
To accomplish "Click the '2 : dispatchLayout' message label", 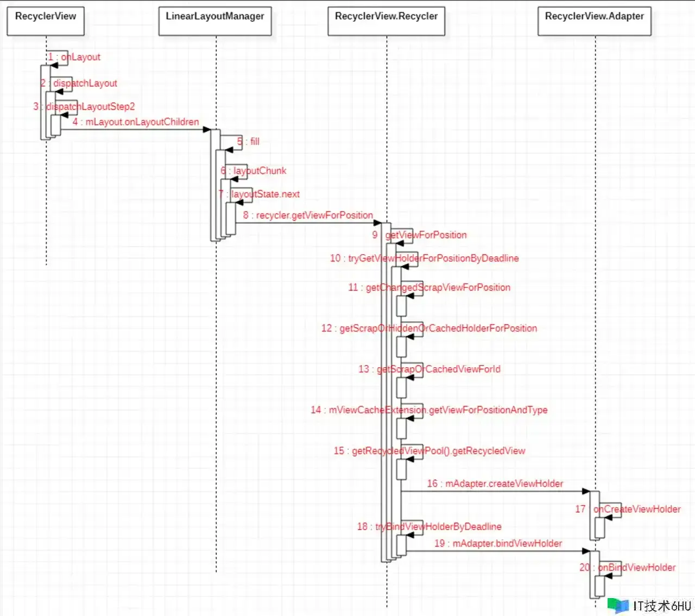I will point(79,83).
